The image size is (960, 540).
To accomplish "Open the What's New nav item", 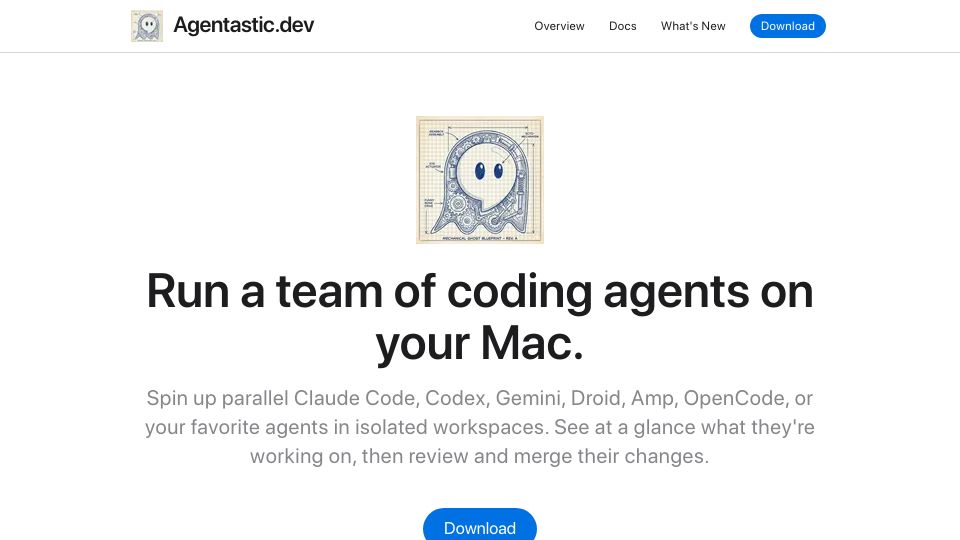I will pos(693,26).
